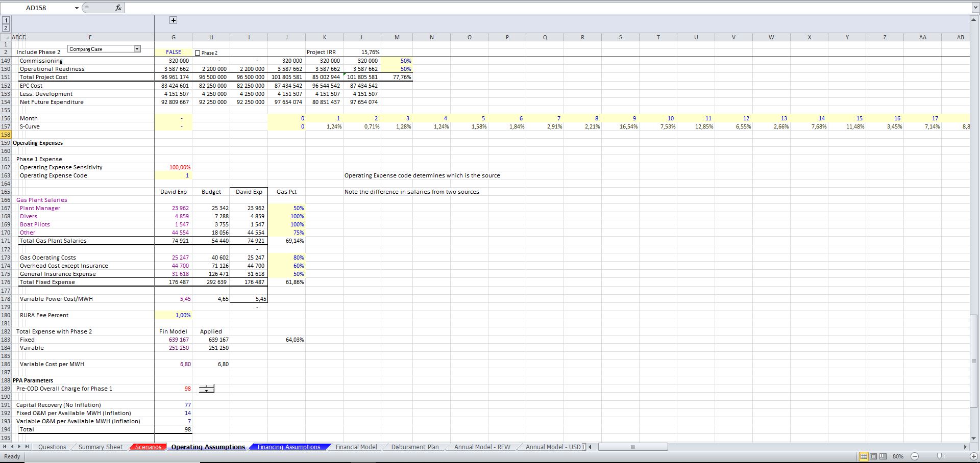The width and height of the screenshot is (980, 463).
Task: Click the spinner beside Pre-COD Overall Charge
Action: pos(207,389)
